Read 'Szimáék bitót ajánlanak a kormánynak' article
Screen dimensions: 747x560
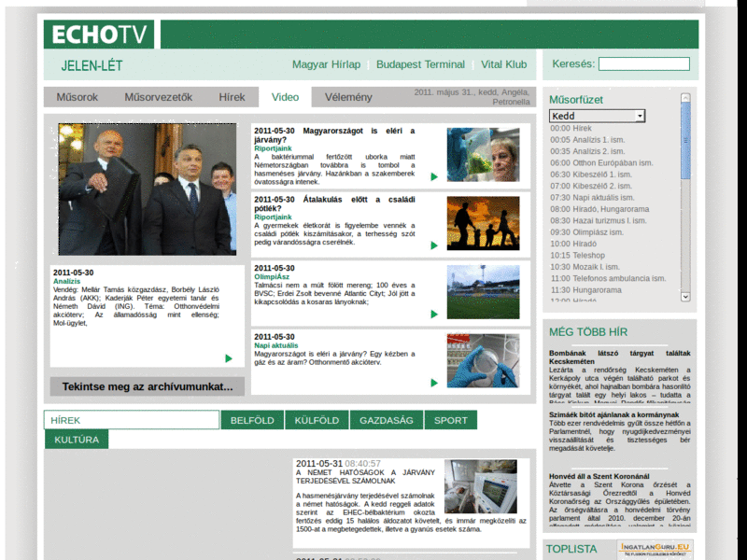click(x=613, y=414)
